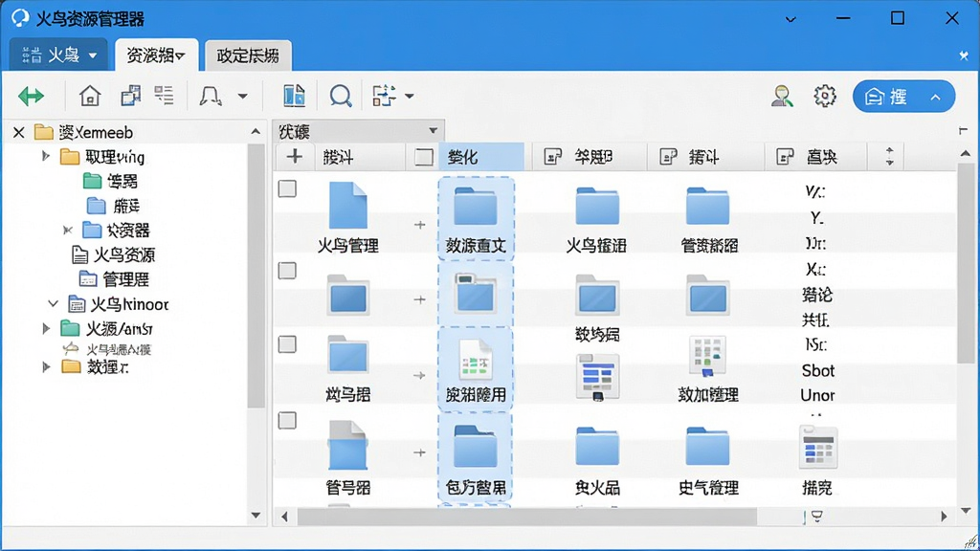Viewport: 980px width, 551px height.
Task: Click the column header up-down sort arrows
Action: (889, 156)
